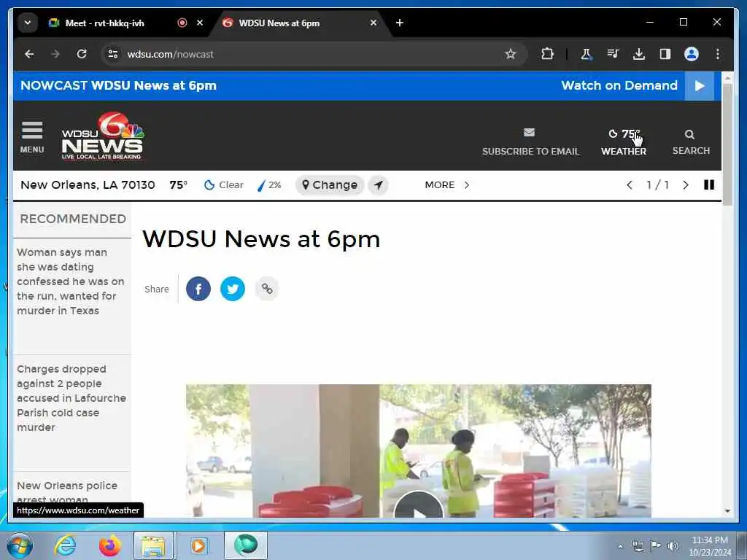Screen dimensions: 747x560
Task: Share on Twitter
Action: pos(233,289)
